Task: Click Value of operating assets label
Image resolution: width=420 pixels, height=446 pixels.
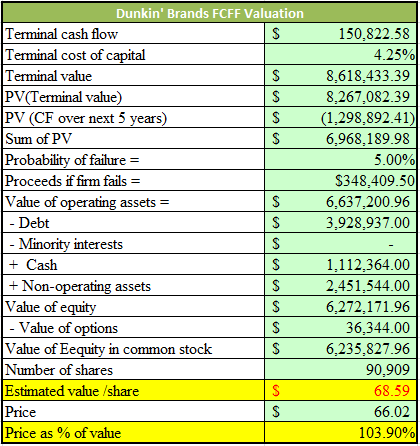Action: click(x=87, y=202)
